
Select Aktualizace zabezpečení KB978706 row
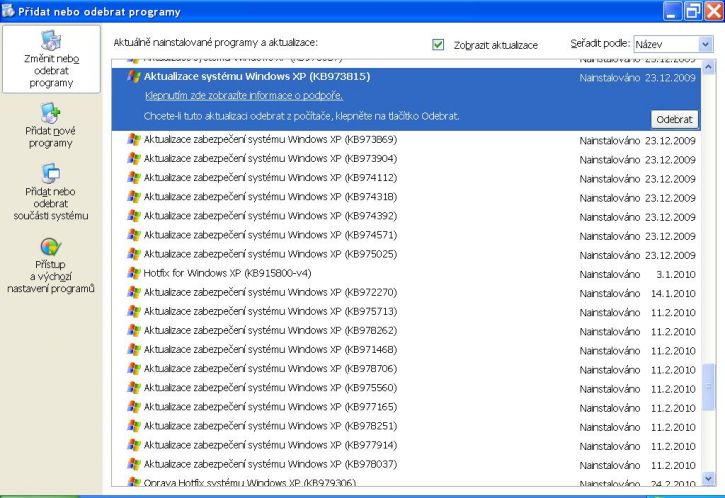click(x=406, y=369)
